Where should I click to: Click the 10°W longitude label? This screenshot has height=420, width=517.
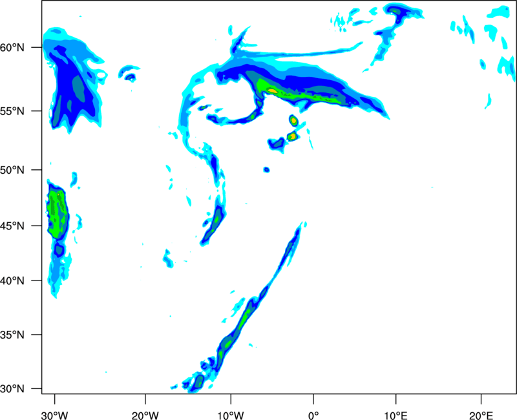click(x=230, y=415)
